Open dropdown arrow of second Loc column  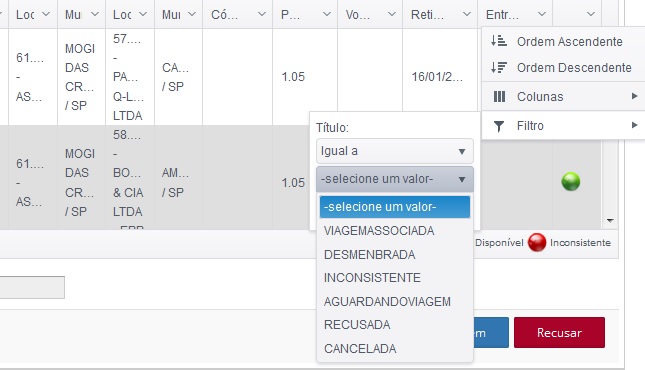pos(143,14)
